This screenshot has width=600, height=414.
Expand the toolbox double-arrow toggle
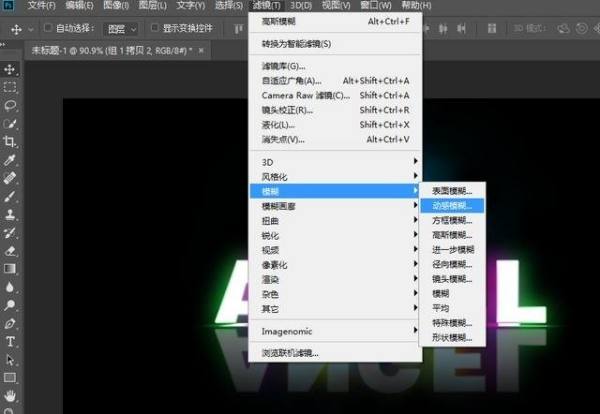point(3,44)
